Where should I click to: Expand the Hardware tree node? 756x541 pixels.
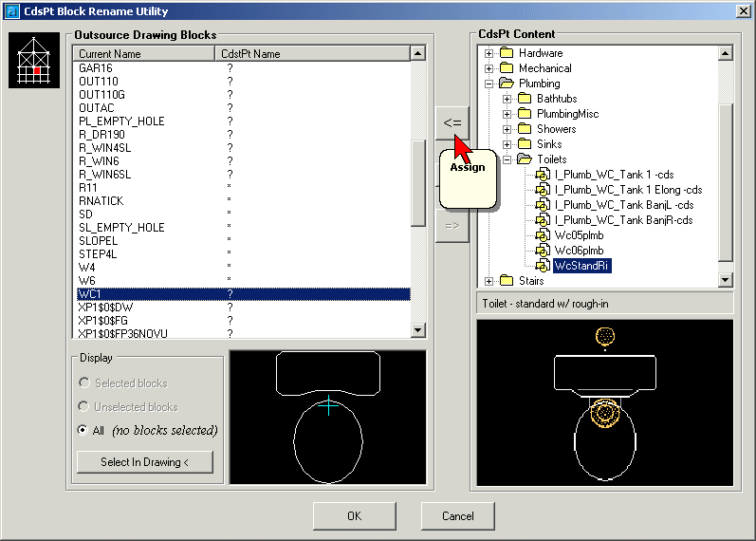coord(489,53)
